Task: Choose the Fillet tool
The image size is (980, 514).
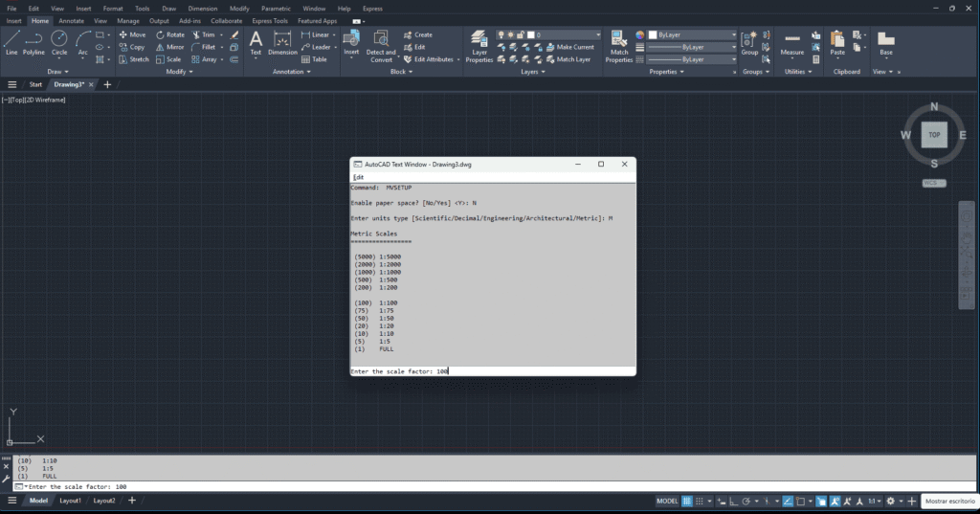Action: [203, 47]
